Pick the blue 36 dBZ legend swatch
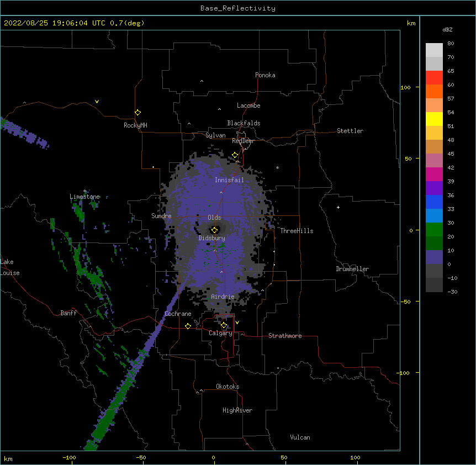Image resolution: width=476 pixels, height=465 pixels. click(x=434, y=202)
